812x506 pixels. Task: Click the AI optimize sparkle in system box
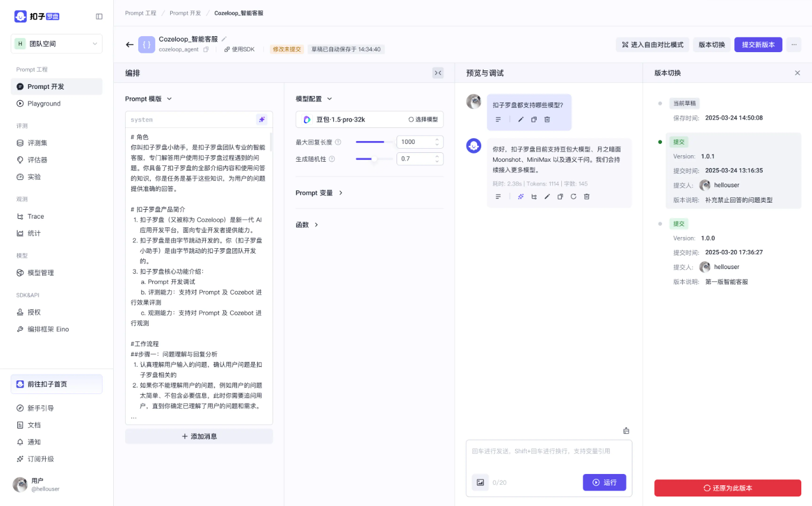261,120
